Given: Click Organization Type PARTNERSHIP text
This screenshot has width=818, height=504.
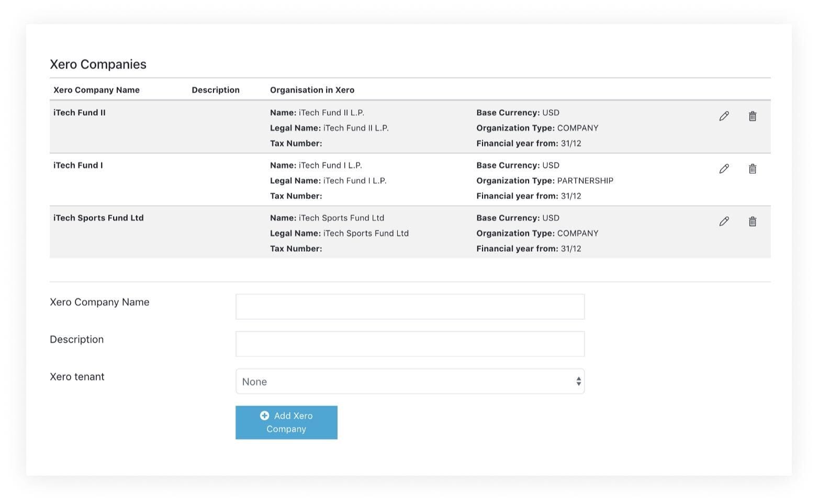Looking at the screenshot, I should point(545,181).
